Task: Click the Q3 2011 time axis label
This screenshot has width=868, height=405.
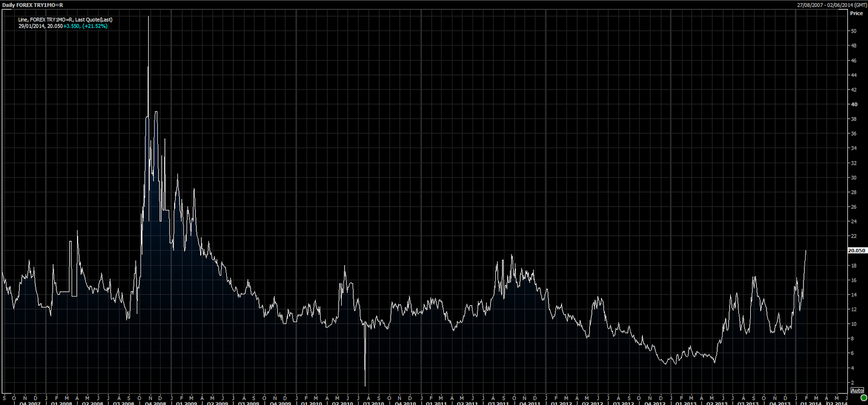Action: click(x=499, y=403)
